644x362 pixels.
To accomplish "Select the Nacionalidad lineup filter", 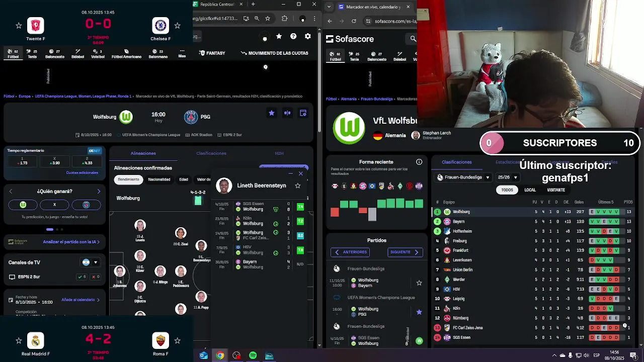I will pyautogui.click(x=159, y=179).
